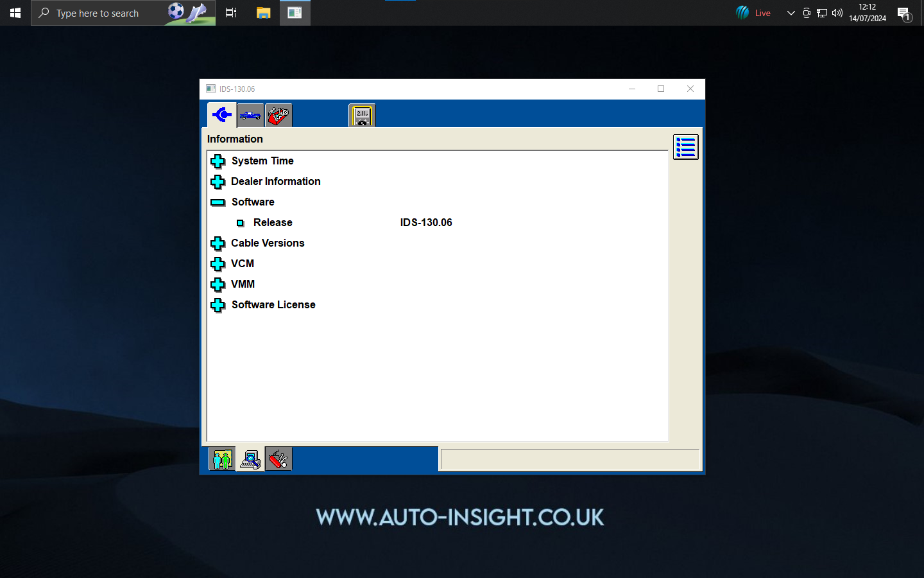The image size is (924, 578).
Task: Collapse the Software section
Action: 218,202
